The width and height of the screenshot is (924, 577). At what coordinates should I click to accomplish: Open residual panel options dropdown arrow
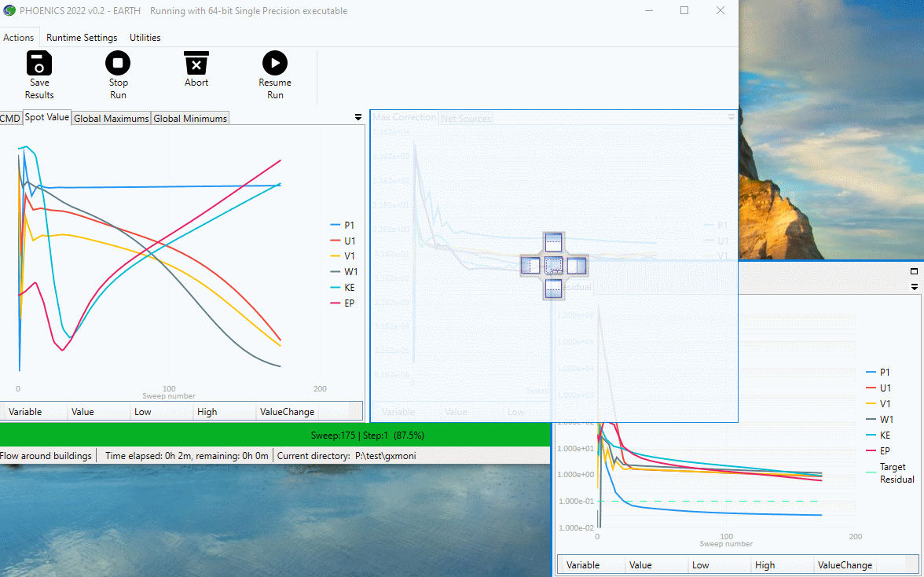coord(914,287)
